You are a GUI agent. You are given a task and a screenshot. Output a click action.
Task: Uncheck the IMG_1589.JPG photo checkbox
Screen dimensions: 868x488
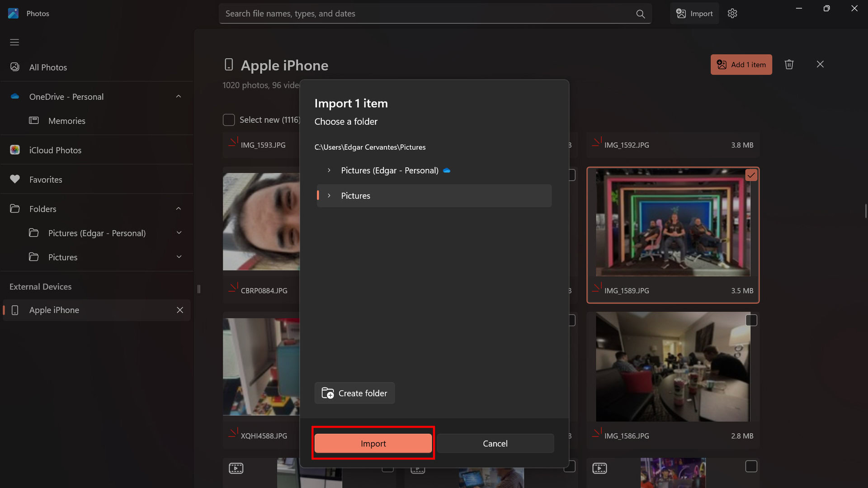click(751, 175)
